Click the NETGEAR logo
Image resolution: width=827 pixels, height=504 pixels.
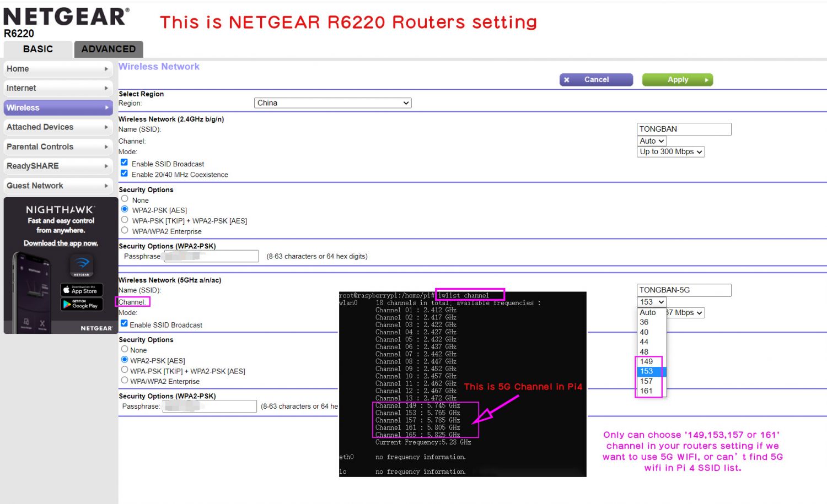(66, 17)
